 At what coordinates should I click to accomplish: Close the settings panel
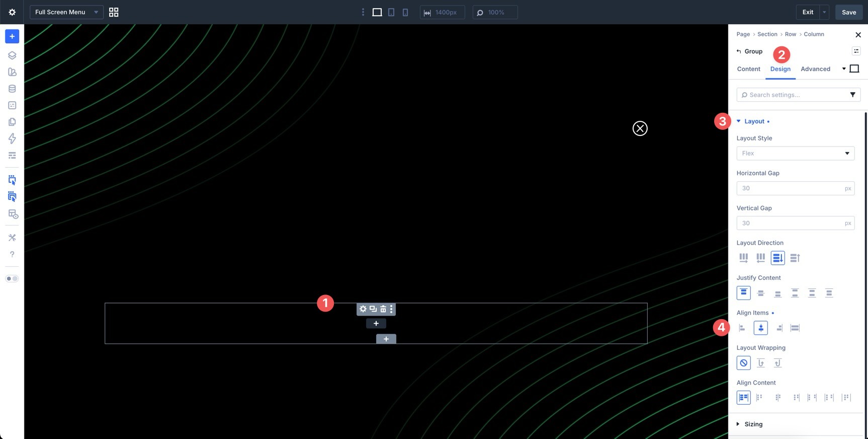pyautogui.click(x=858, y=35)
